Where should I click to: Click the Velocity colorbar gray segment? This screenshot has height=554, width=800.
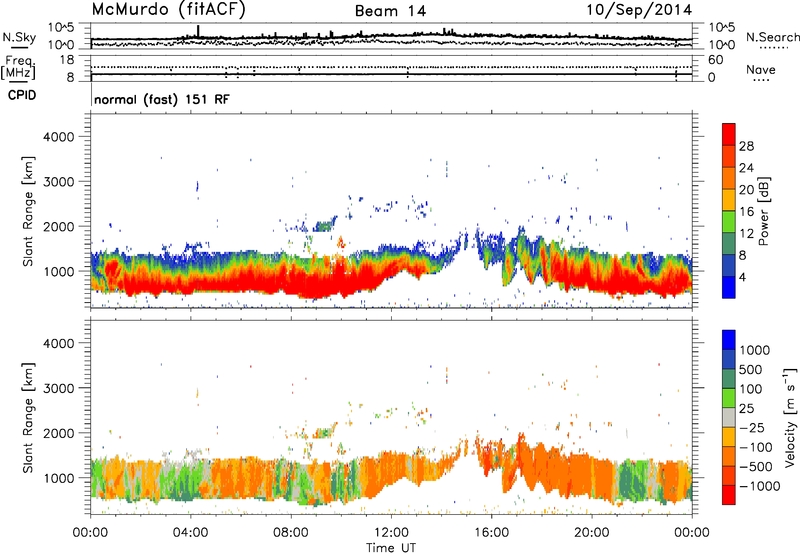click(x=729, y=418)
